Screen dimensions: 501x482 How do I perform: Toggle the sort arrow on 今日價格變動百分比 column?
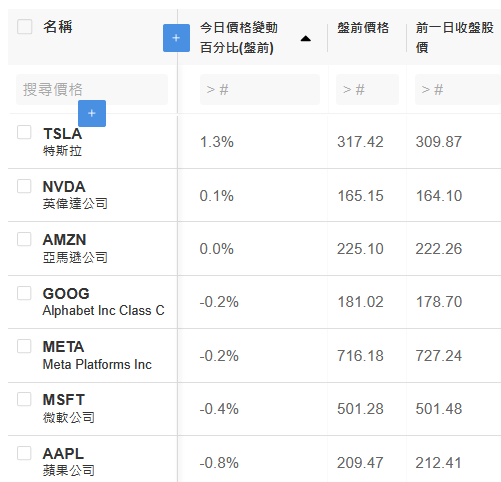coord(306,39)
